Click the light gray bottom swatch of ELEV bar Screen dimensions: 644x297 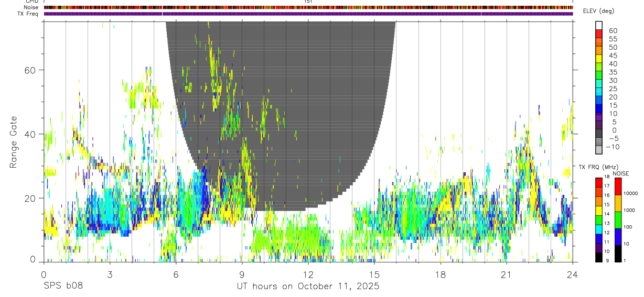(599, 150)
